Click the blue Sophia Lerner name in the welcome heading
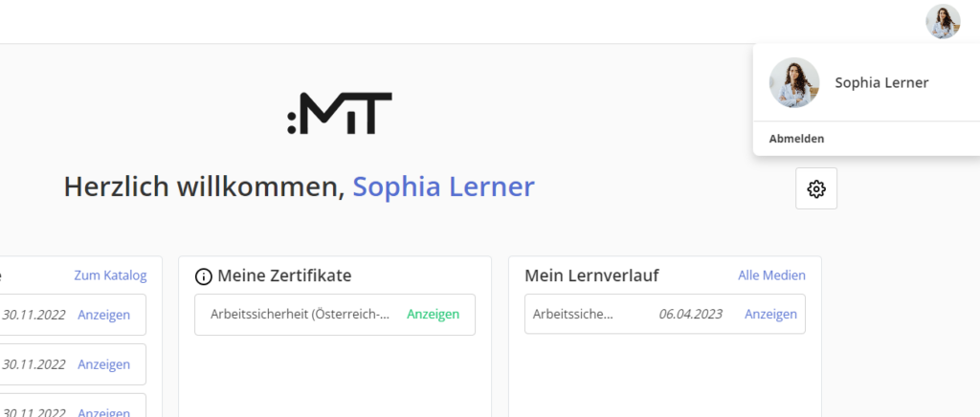This screenshot has height=417, width=980. [x=443, y=187]
